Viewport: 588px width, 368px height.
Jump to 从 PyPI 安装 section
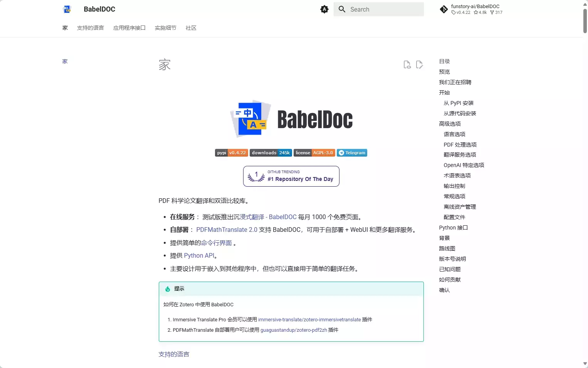tap(459, 103)
